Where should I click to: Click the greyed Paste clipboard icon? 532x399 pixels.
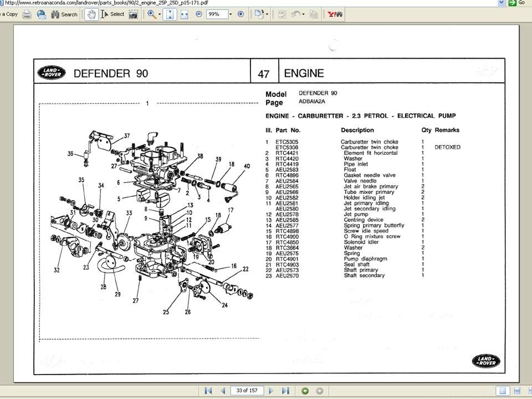[314, 14]
